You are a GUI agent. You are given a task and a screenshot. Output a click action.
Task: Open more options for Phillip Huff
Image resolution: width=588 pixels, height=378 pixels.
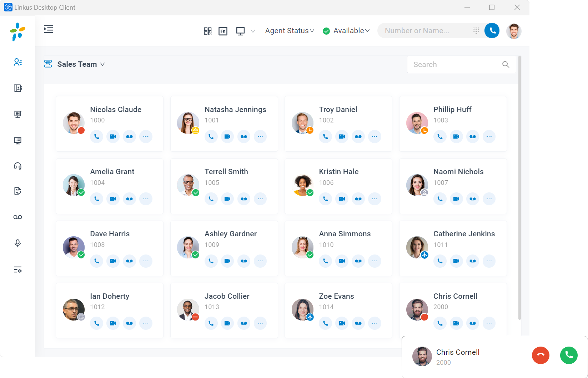pos(489,136)
